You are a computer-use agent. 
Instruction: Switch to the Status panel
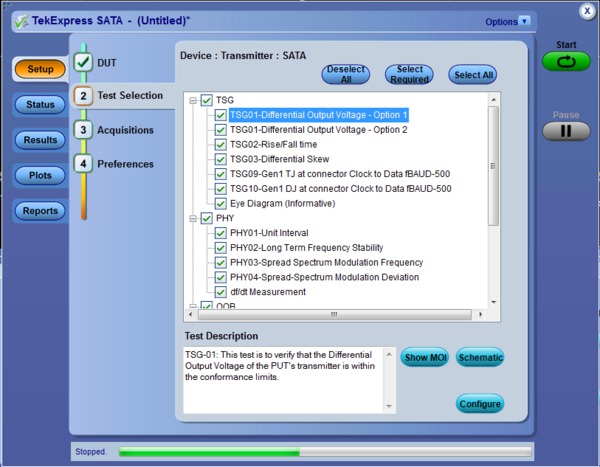(40, 105)
